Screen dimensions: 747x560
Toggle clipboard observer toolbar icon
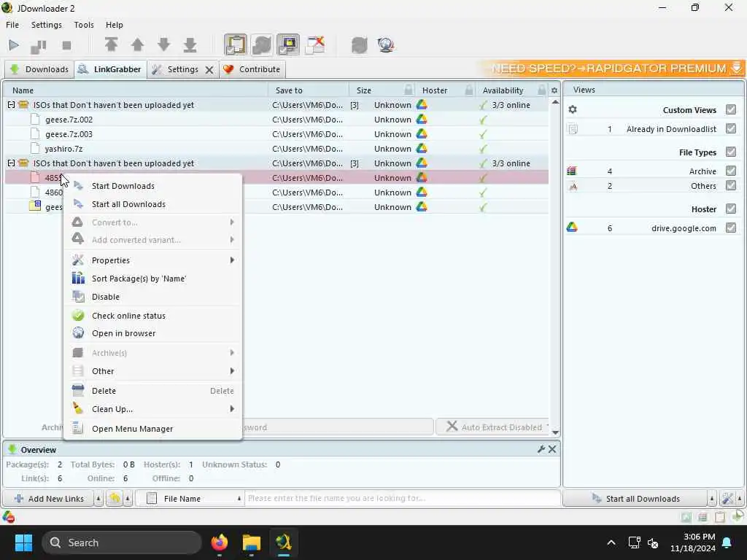tap(236, 44)
